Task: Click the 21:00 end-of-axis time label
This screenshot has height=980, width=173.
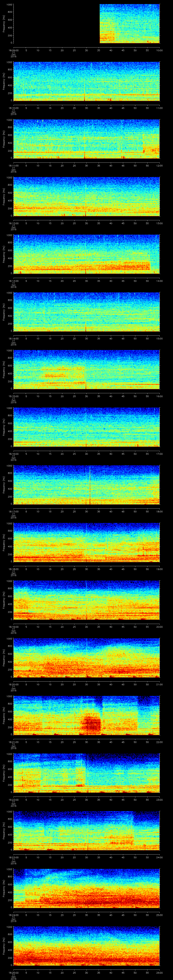Action: tap(159, 684)
